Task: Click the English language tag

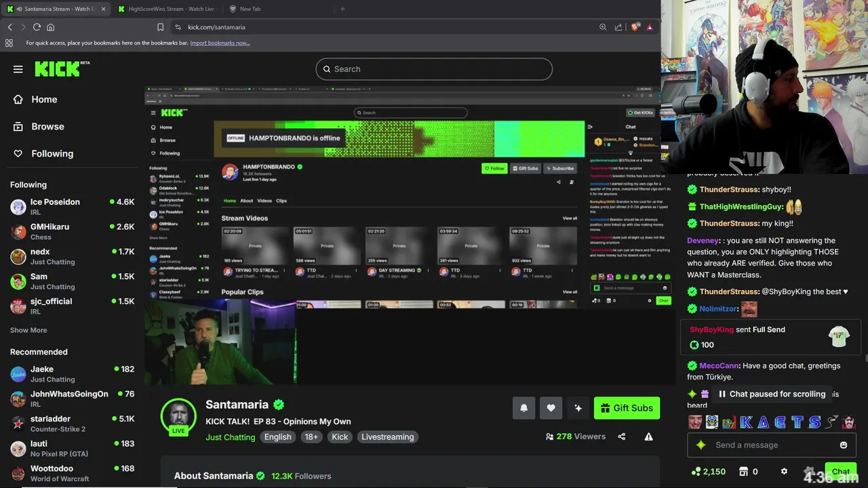Action: 277,437
